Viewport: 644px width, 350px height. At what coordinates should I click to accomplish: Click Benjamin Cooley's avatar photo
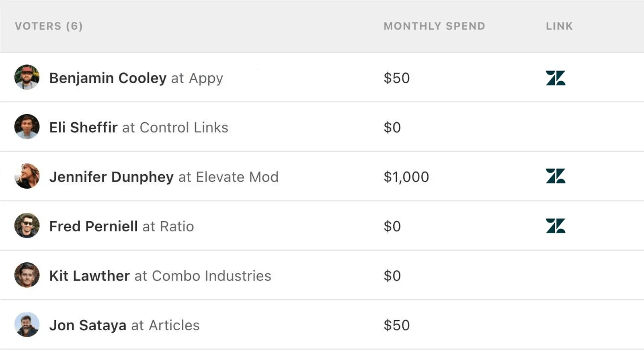26,78
